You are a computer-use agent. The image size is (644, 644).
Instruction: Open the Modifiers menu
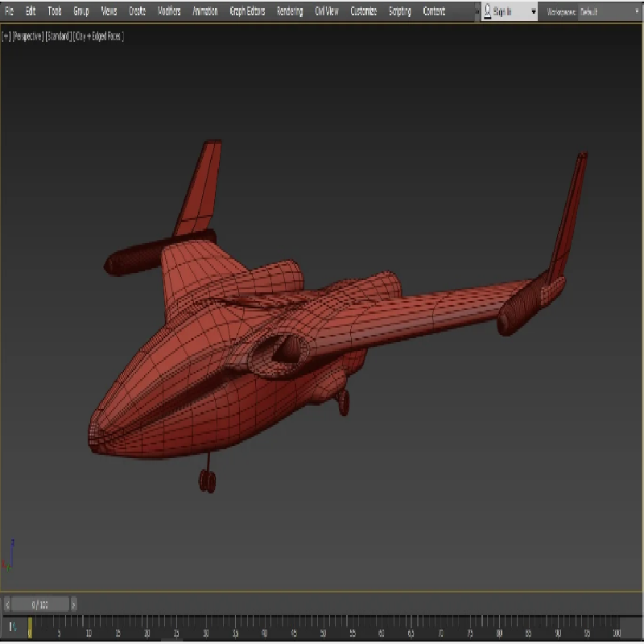pyautogui.click(x=169, y=11)
